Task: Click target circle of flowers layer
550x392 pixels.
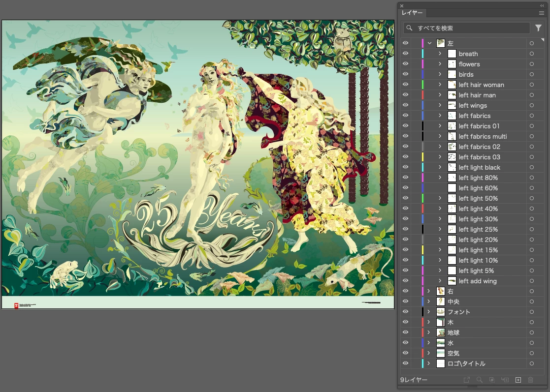Action: 532,64
